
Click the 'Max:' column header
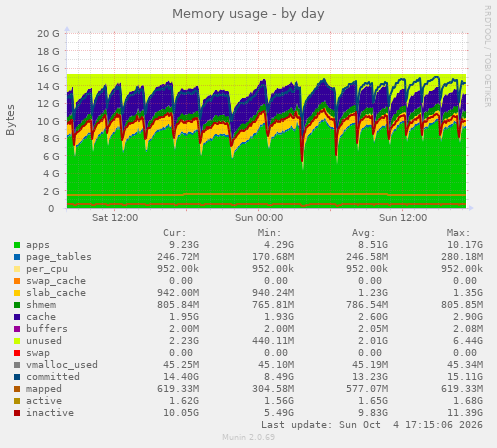point(458,233)
